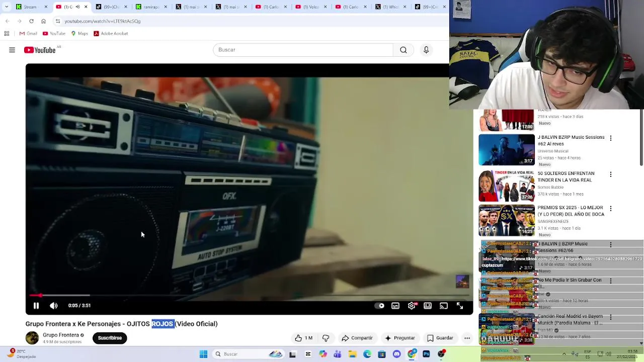
Task: Reload the page with the refresh icon
Action: click(x=31, y=21)
